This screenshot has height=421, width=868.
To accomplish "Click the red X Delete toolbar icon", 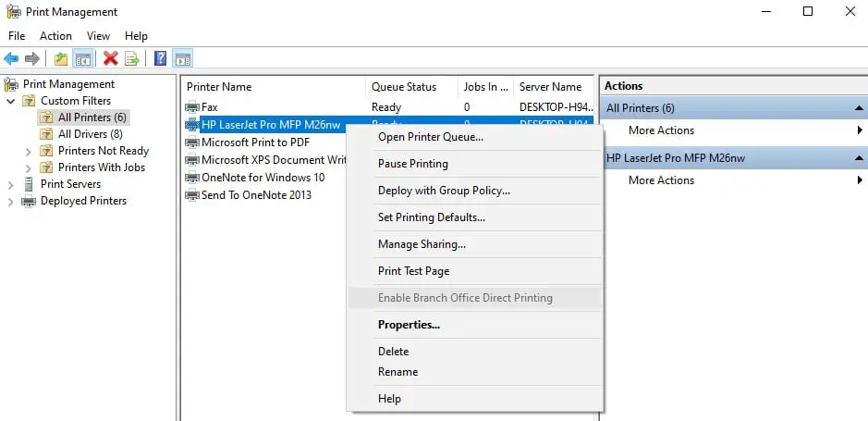I will (x=111, y=58).
